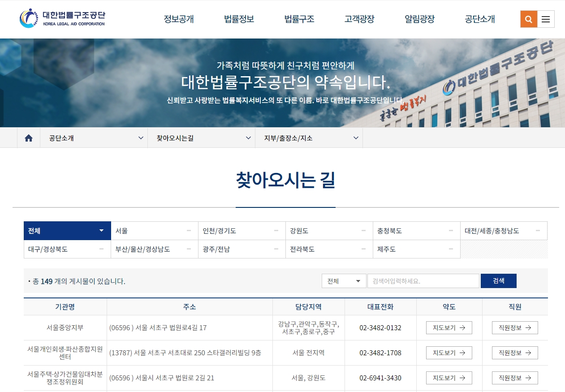Click 지도보기 for 서울주택·상가건물임대차분쟁조정위원회

449,378
